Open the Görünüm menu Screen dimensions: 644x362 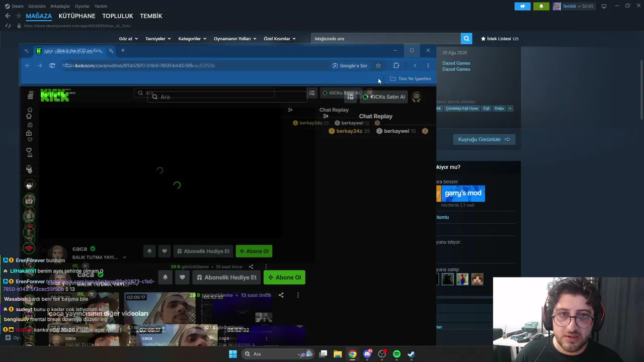[37, 6]
